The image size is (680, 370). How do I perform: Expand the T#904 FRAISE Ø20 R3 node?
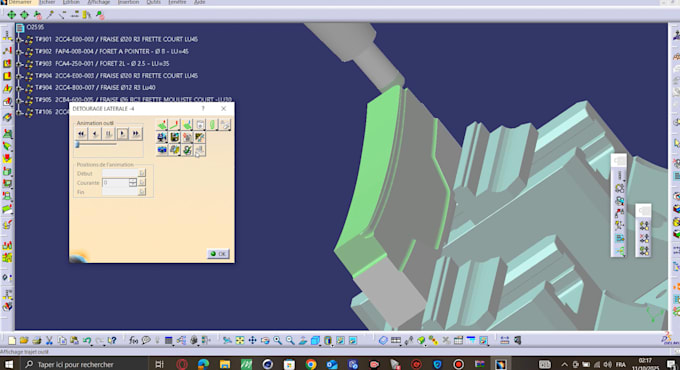(x=19, y=76)
